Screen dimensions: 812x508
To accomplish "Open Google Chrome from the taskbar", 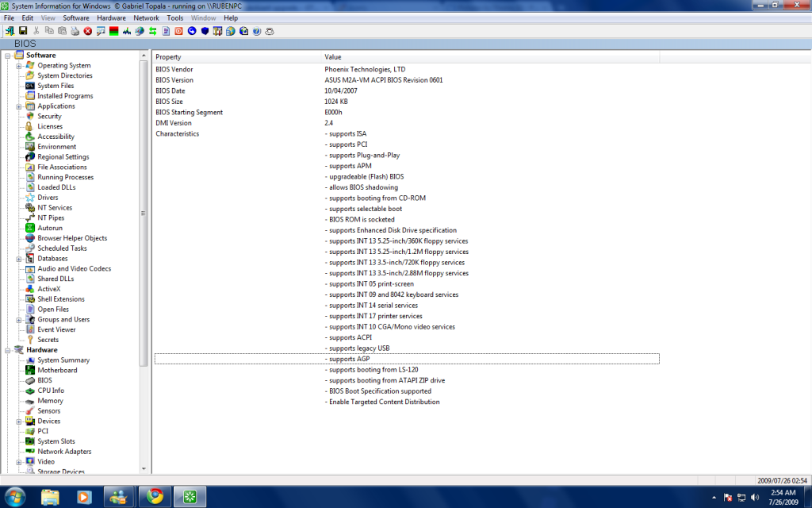I will tap(155, 497).
